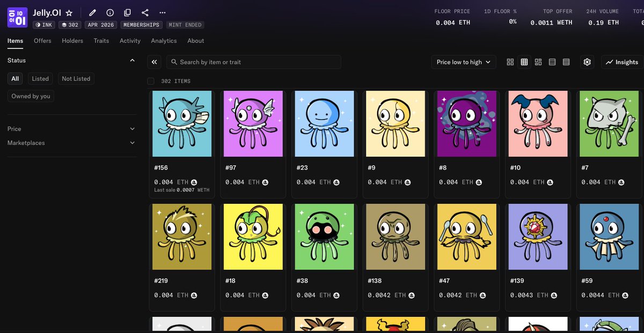Select the All status filter
This screenshot has height=333, width=644.
click(x=15, y=79)
